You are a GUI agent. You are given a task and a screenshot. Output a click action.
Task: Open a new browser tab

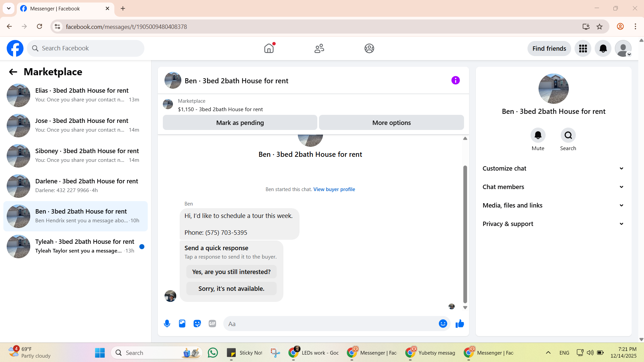[123, 8]
